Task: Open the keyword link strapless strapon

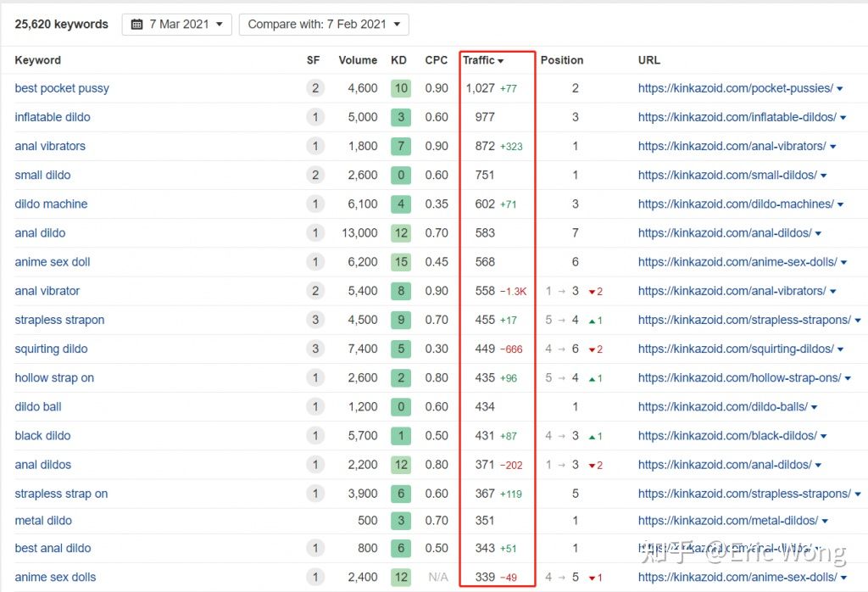Action: pos(60,320)
